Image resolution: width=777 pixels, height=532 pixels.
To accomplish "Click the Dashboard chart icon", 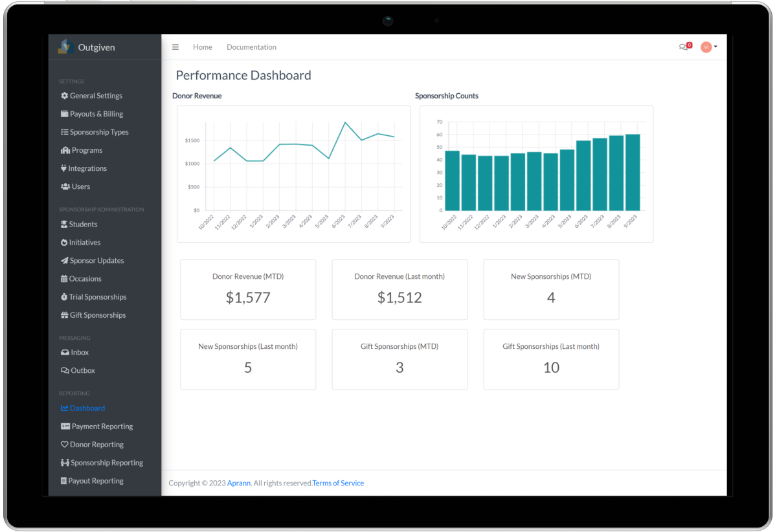I will [x=64, y=408].
